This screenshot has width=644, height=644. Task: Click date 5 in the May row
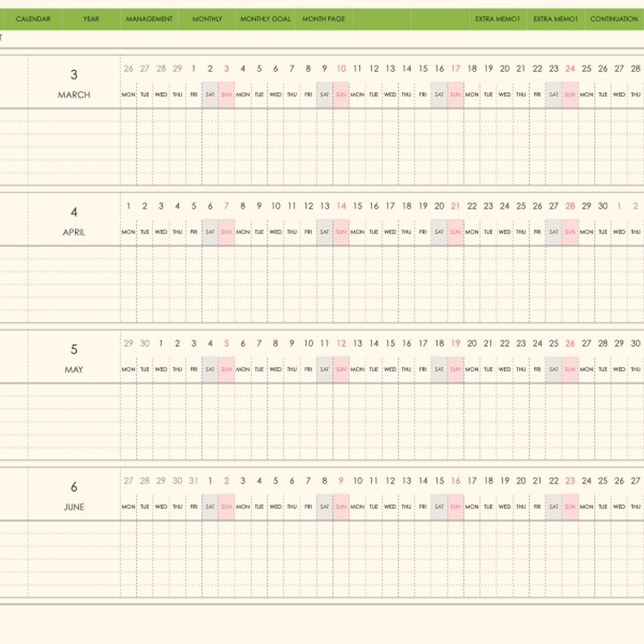pyautogui.click(x=226, y=344)
